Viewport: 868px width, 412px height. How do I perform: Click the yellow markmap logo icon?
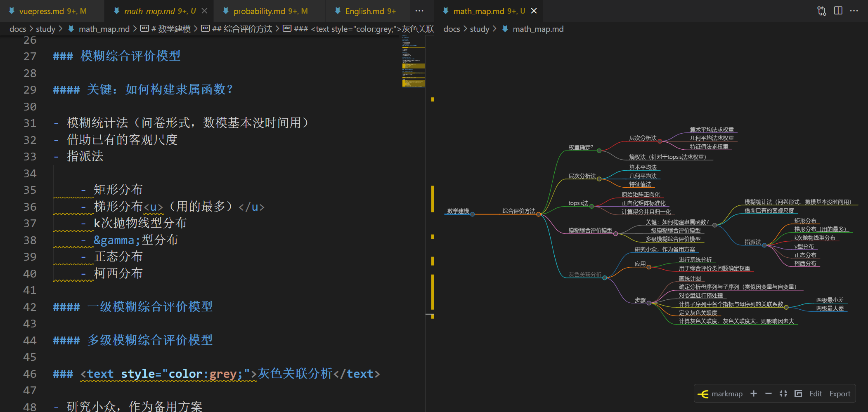tap(703, 394)
